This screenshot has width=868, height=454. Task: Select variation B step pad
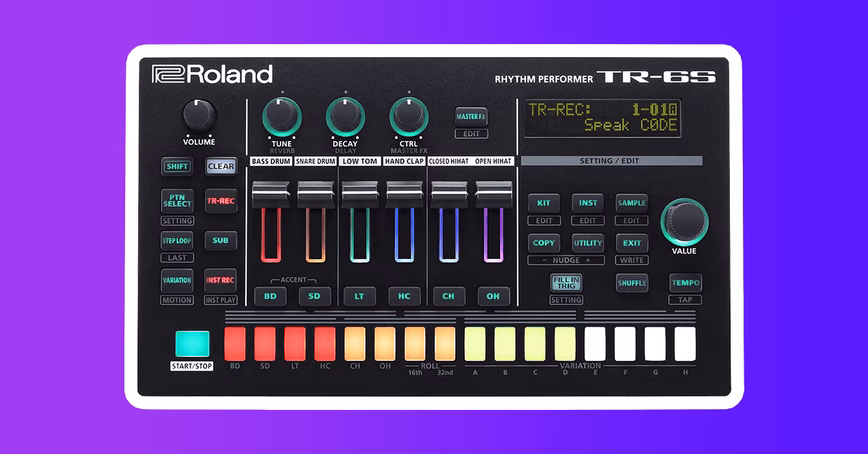(x=505, y=344)
